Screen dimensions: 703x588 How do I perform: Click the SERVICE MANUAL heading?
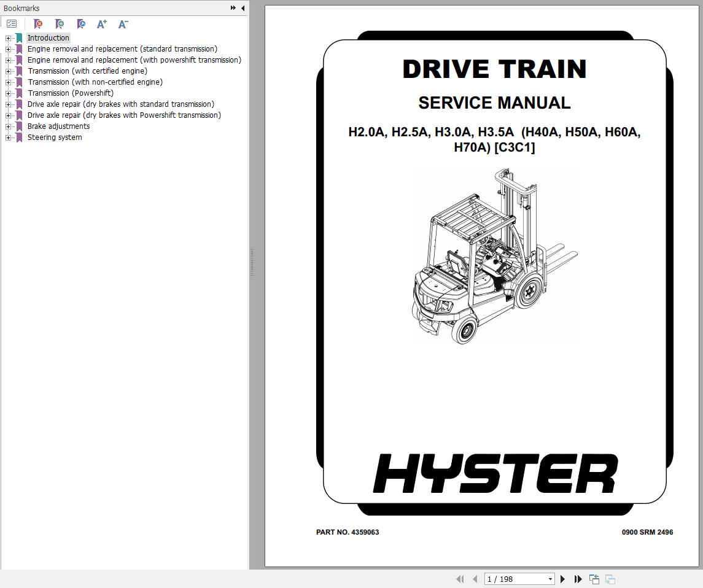494,103
